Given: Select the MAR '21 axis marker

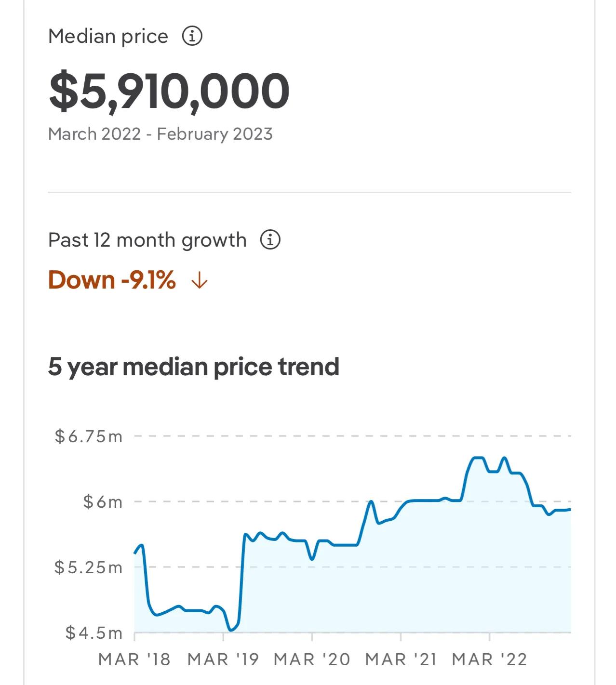Looking at the screenshot, I should [401, 659].
